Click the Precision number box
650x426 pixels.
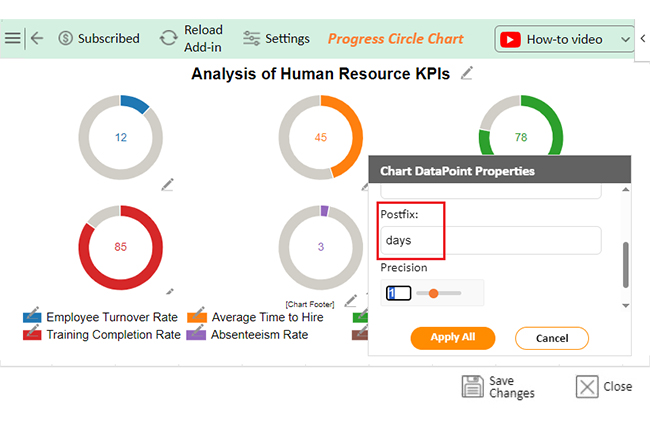coord(398,293)
